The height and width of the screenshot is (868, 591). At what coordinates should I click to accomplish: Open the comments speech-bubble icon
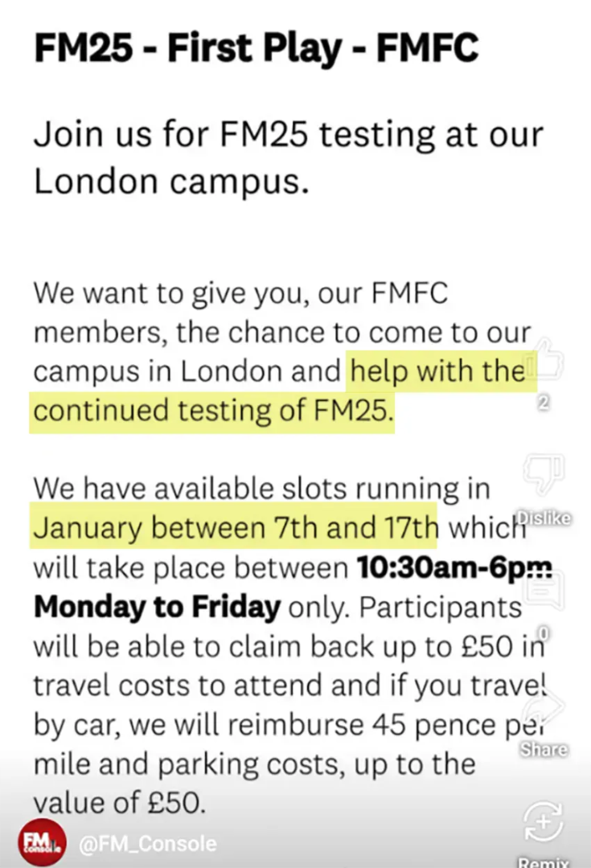tap(544, 590)
